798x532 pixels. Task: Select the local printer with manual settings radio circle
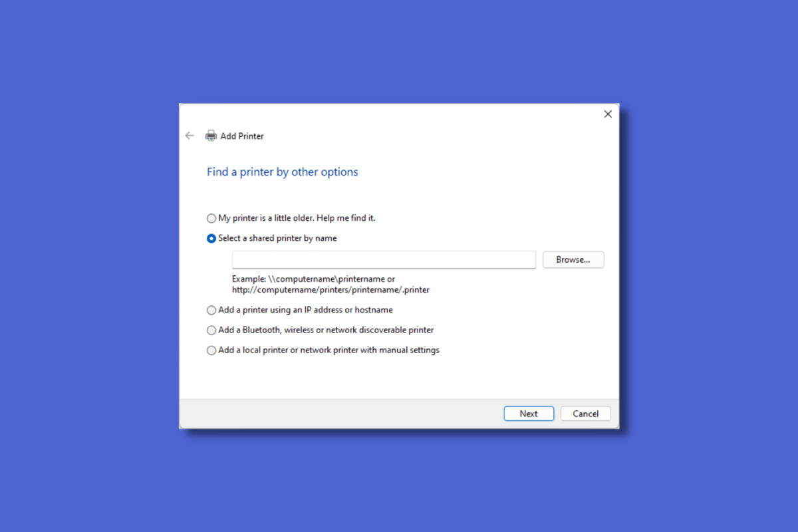pyautogui.click(x=211, y=350)
